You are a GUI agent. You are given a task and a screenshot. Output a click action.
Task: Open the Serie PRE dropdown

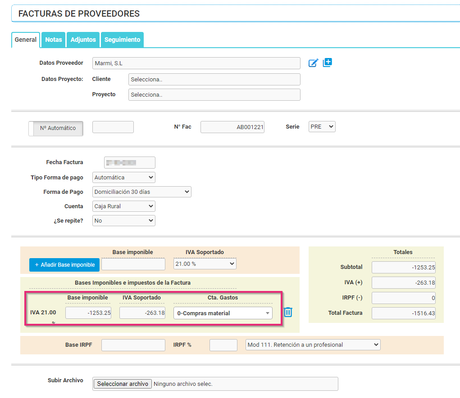click(322, 127)
